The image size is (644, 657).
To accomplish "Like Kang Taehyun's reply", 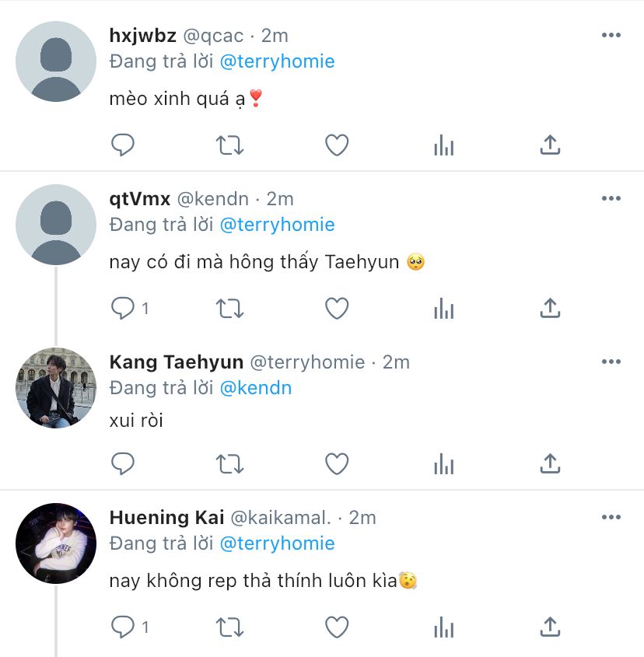I will pyautogui.click(x=337, y=463).
